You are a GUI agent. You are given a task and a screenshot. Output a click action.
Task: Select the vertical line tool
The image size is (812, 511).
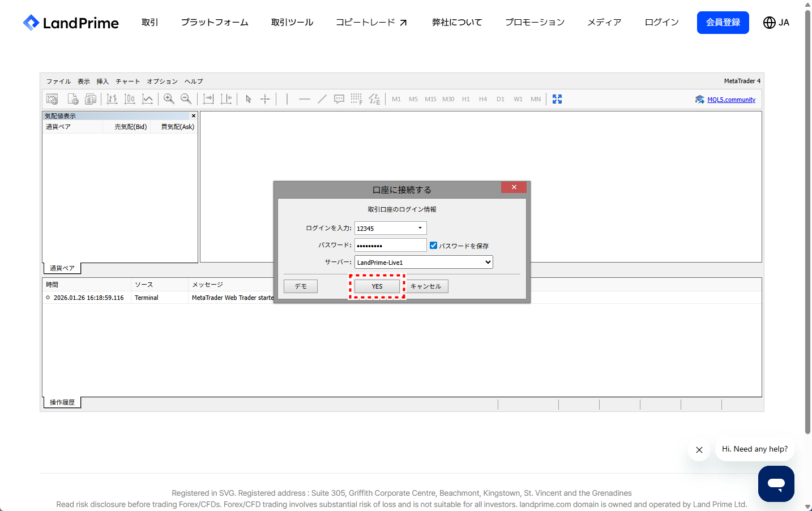(x=287, y=99)
